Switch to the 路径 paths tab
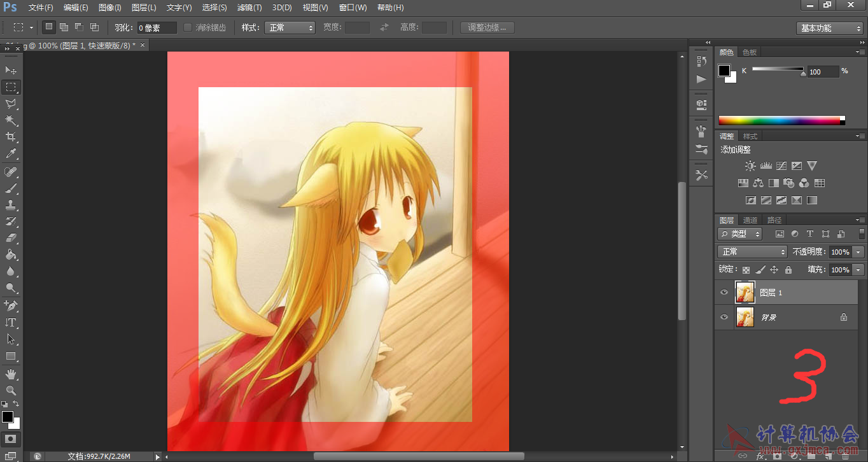The width and height of the screenshot is (868, 462). tap(774, 220)
